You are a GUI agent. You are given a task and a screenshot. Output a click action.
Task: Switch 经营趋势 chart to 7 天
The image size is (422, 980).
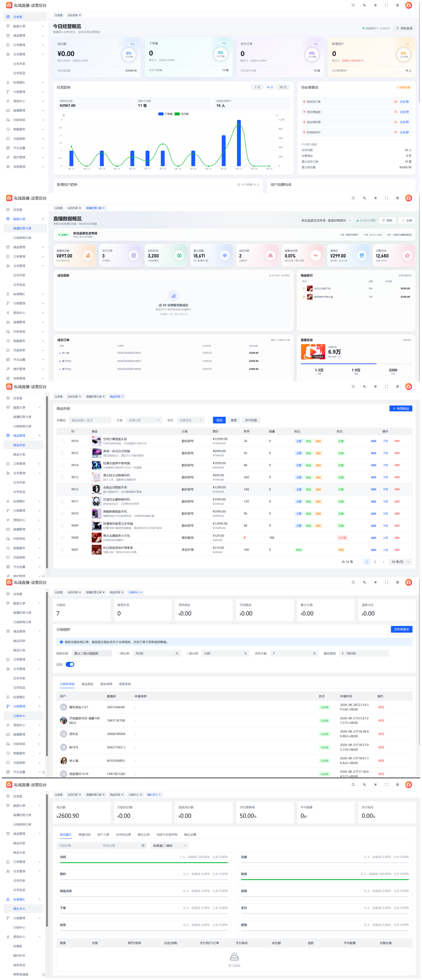[258, 87]
